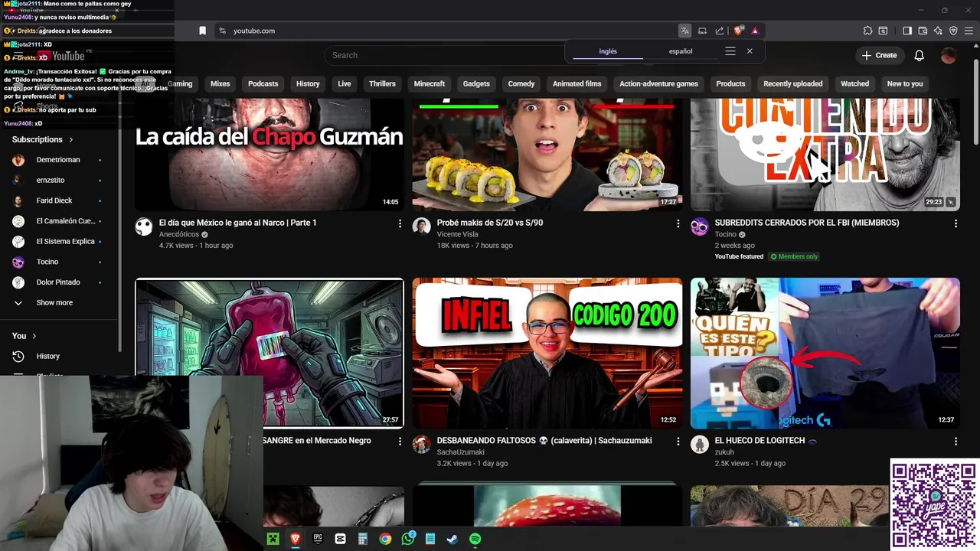Open options menu for Mercado Negro video
This screenshot has width=980, height=551.
coord(400,442)
